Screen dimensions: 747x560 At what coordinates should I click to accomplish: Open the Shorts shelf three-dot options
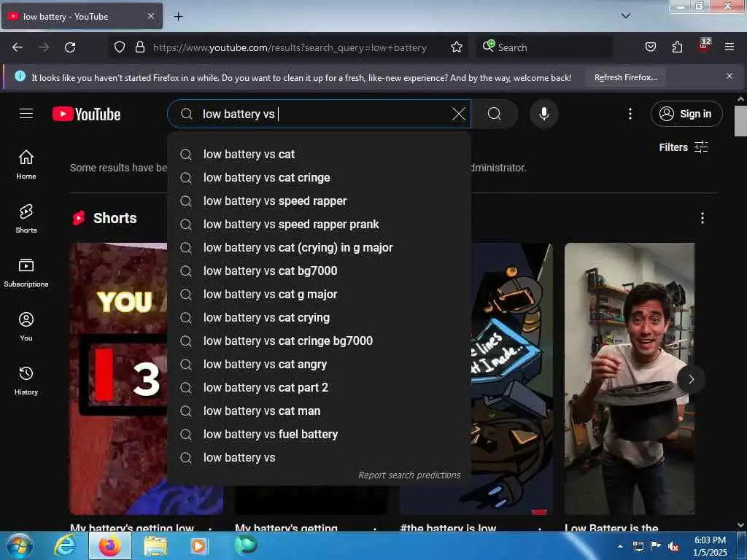point(703,218)
